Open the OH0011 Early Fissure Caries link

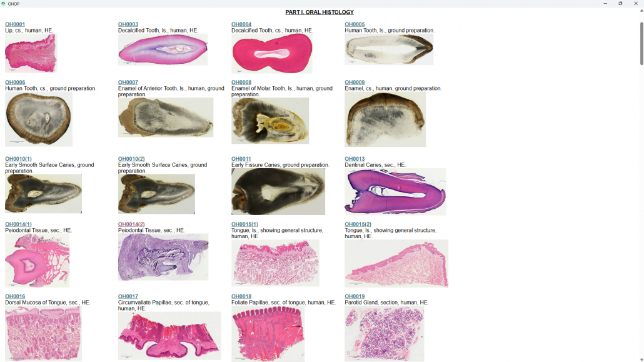[241, 159]
